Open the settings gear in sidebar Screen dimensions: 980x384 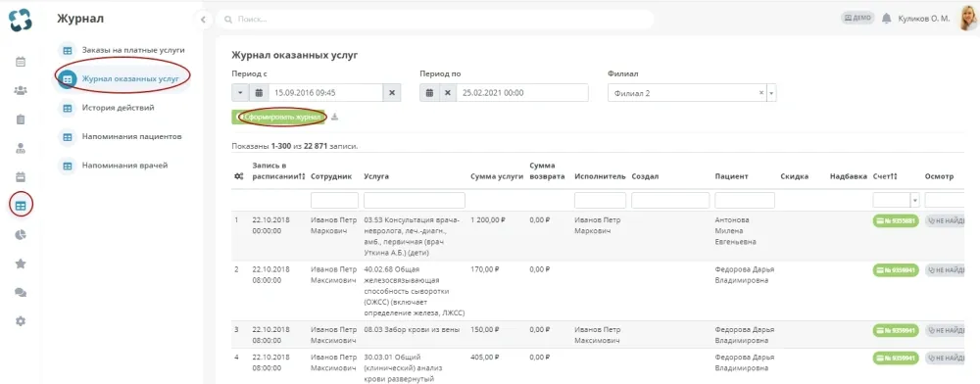point(20,321)
